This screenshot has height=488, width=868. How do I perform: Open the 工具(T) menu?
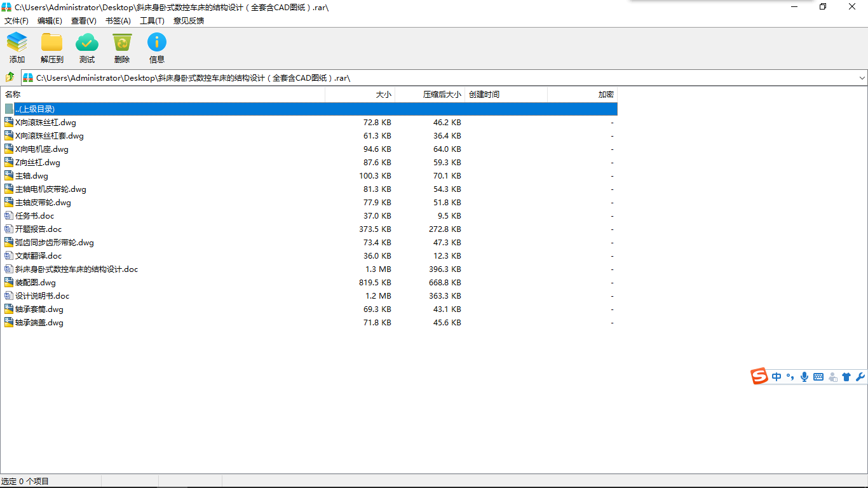point(152,20)
